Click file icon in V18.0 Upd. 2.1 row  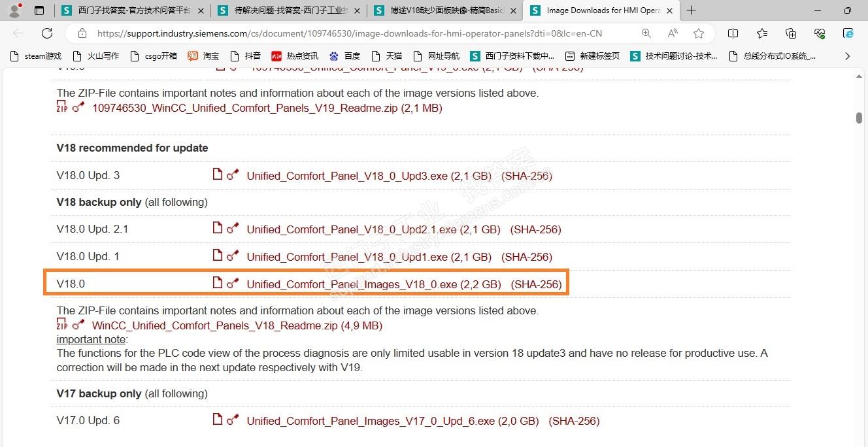218,227
